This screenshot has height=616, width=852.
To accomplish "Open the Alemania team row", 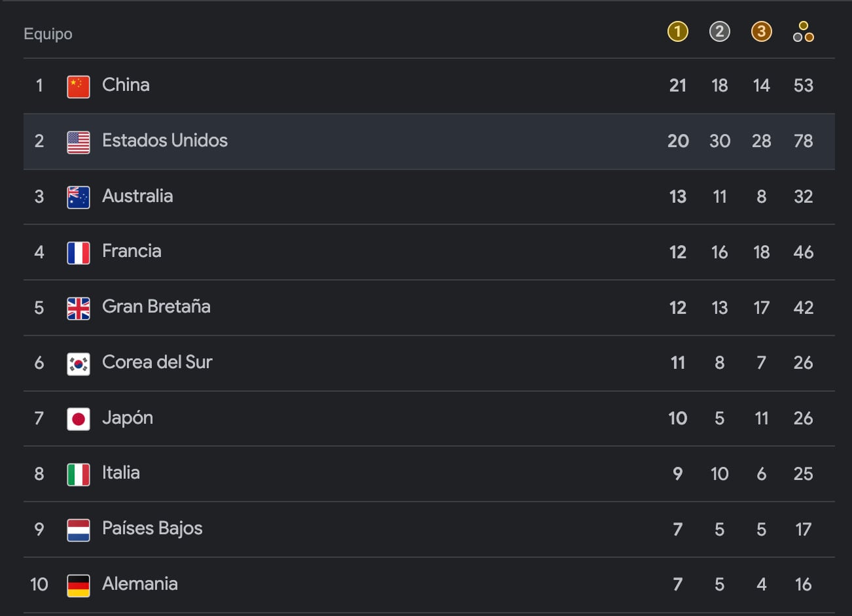I will 140,584.
